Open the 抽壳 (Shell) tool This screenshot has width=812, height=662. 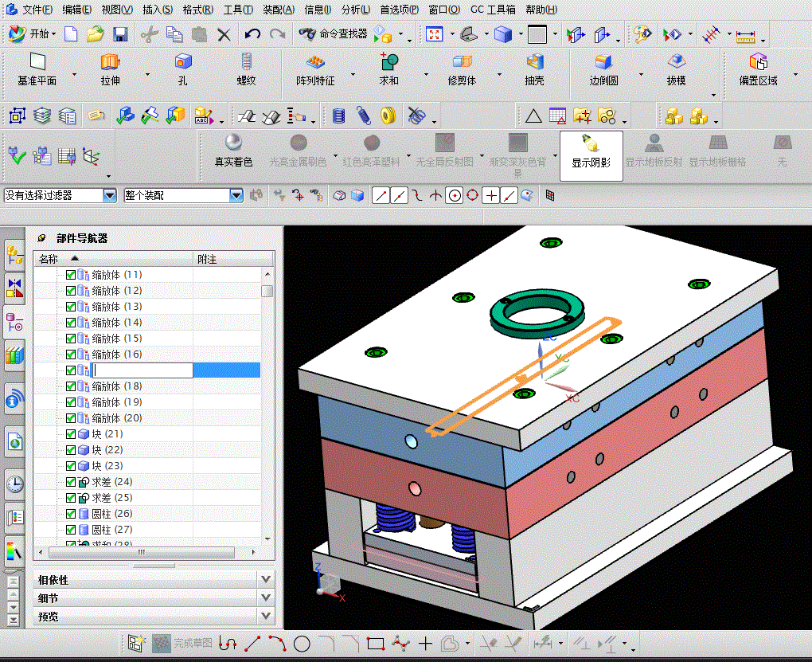click(534, 63)
